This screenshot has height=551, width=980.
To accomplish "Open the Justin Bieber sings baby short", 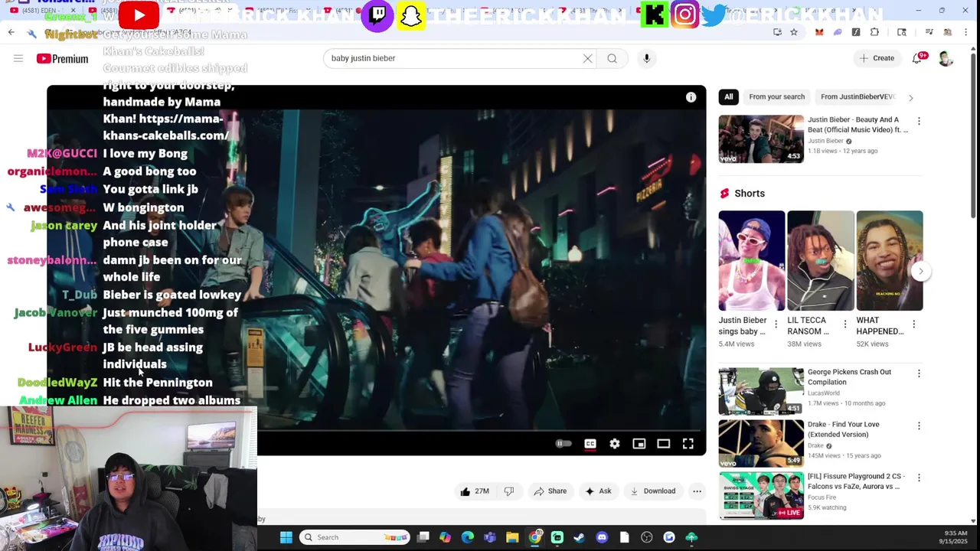I will (x=751, y=260).
